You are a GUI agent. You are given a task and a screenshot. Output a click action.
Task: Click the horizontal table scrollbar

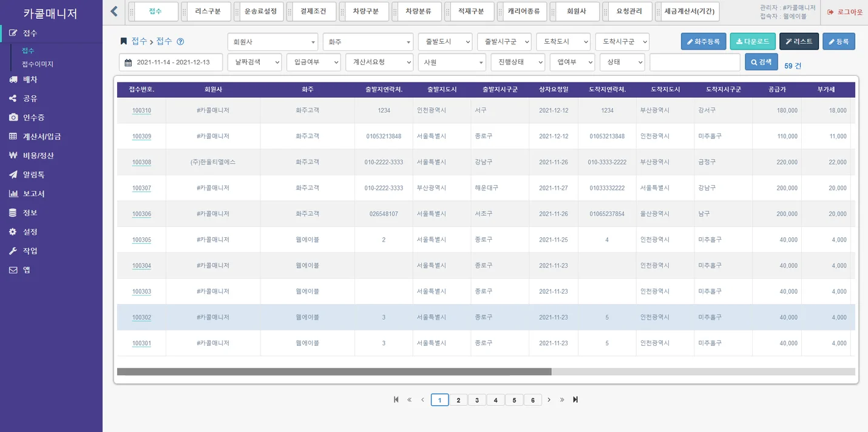pyautogui.click(x=334, y=371)
